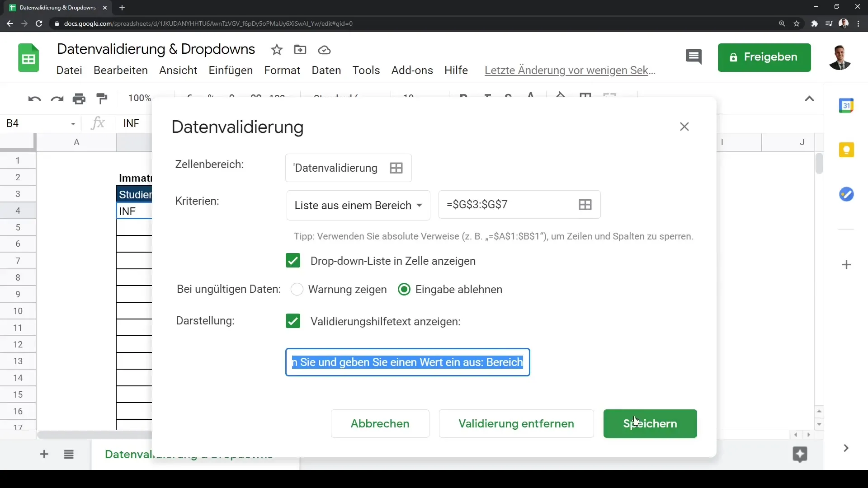Click the scroll down arrow of the sheet
The height and width of the screenshot is (488, 868).
(819, 425)
